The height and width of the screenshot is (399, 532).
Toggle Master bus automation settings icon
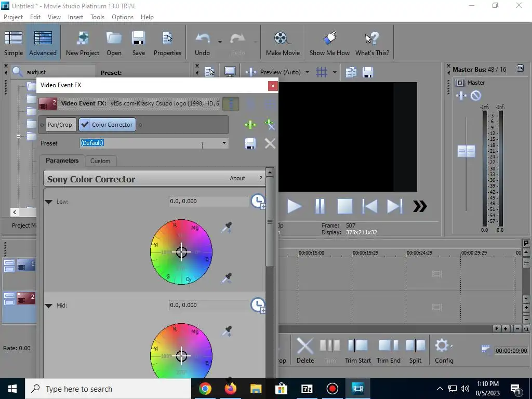click(x=461, y=96)
